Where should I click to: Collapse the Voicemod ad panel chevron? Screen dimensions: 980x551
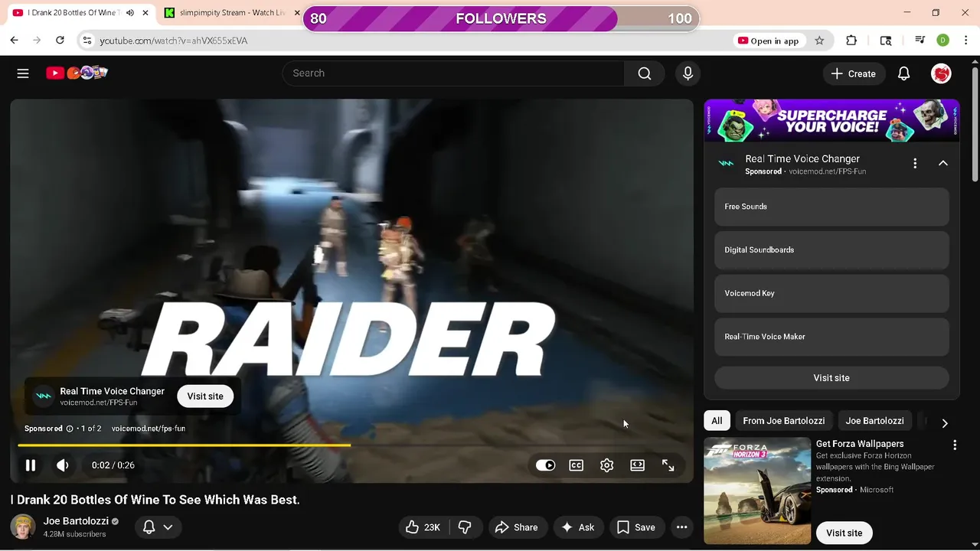coord(943,163)
